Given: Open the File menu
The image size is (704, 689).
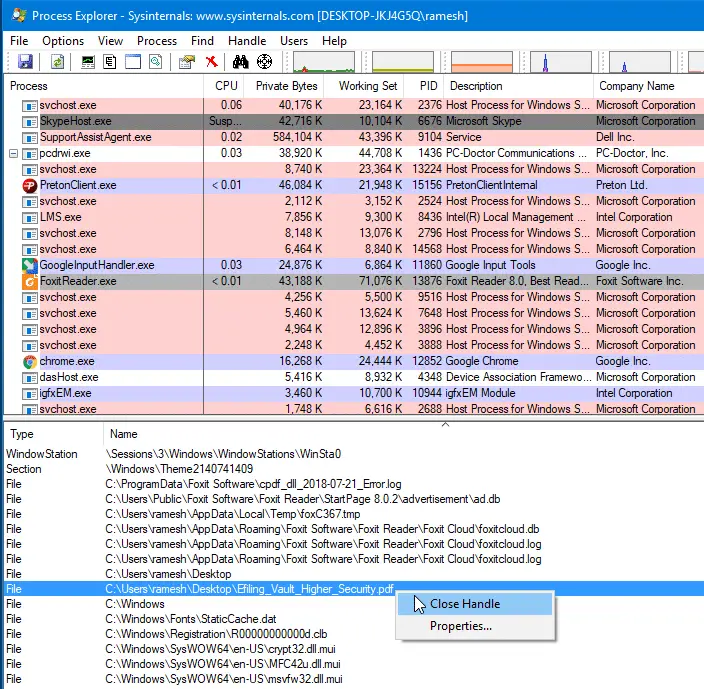Looking at the screenshot, I should (19, 41).
